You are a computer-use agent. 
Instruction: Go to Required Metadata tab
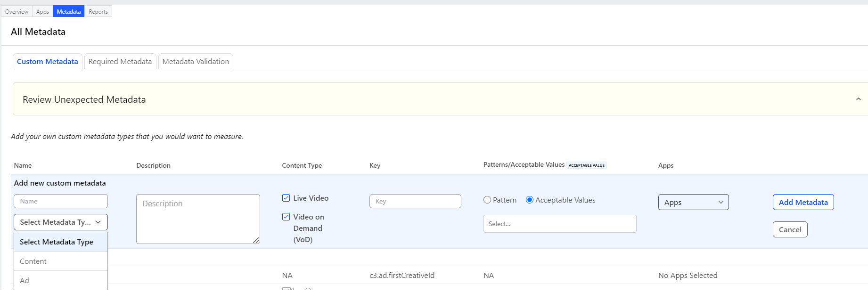coord(120,61)
